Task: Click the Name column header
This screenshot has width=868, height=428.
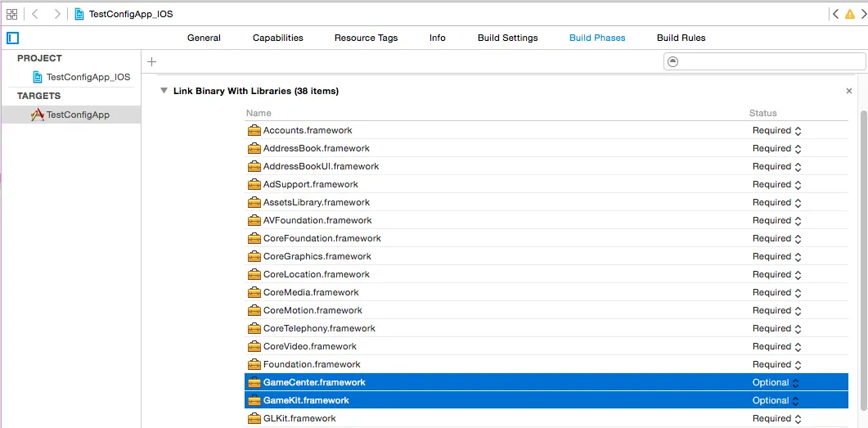Action: pyautogui.click(x=259, y=113)
